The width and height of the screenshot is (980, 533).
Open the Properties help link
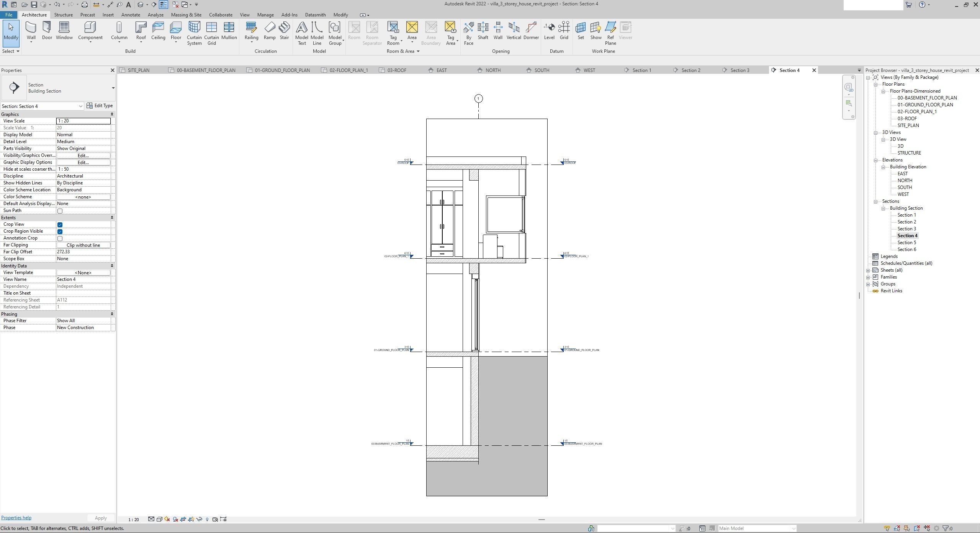[x=16, y=518]
